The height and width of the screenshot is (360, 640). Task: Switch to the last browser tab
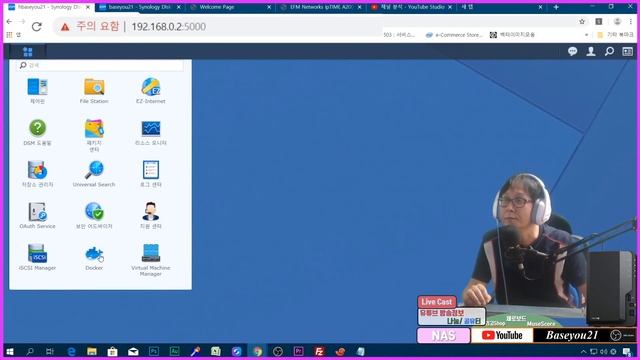tap(500, 7)
